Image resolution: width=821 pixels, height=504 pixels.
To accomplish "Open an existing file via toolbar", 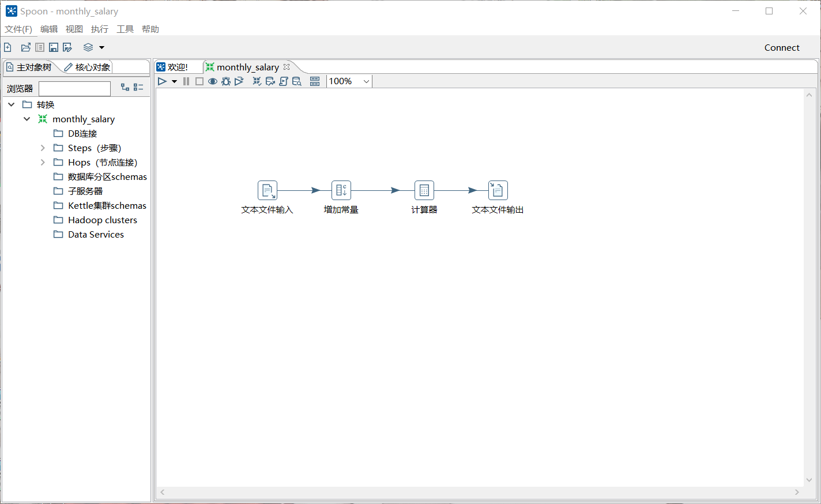I will [25, 47].
